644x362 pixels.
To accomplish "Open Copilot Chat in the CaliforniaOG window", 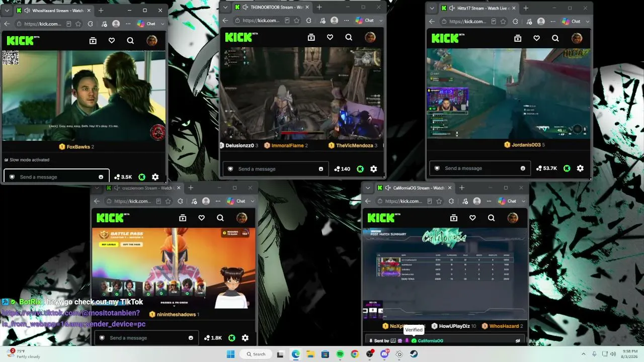I will (508, 201).
